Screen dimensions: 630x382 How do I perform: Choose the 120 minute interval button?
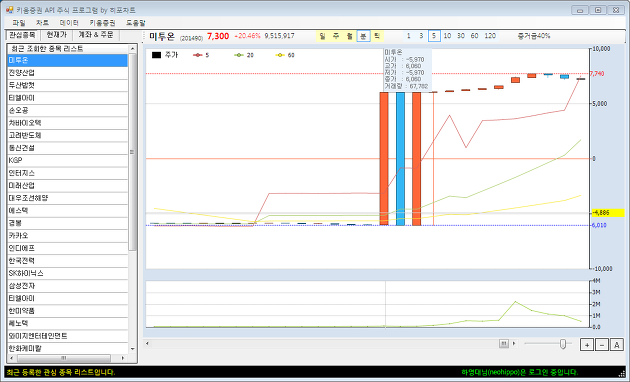coord(490,36)
